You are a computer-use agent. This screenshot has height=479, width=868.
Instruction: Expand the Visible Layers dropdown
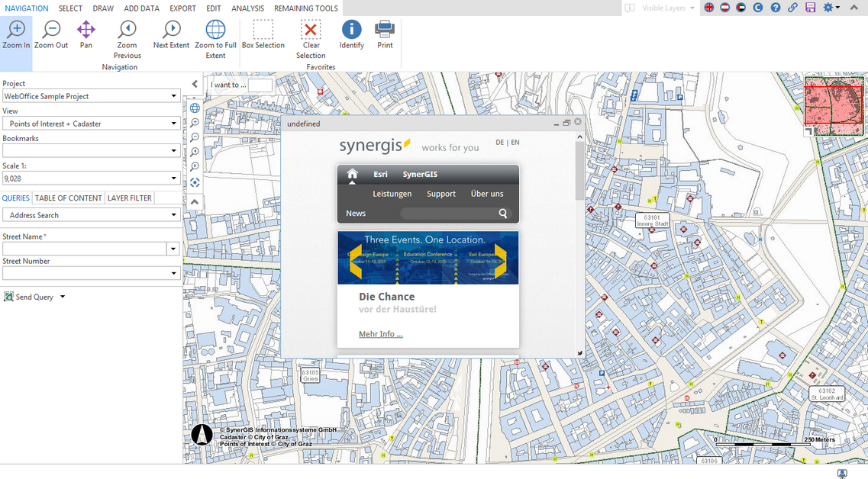tap(693, 8)
